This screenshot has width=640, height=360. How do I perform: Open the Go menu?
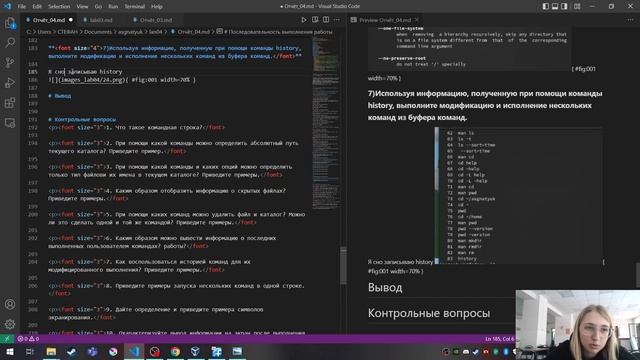98,7
